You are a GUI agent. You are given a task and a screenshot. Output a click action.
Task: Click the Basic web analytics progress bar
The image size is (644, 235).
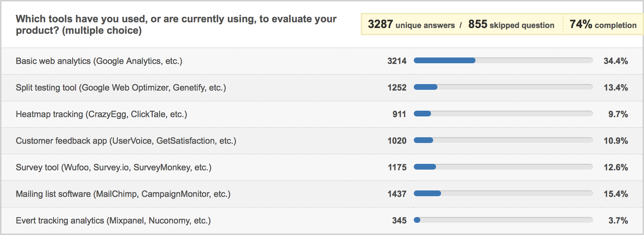pos(503,60)
